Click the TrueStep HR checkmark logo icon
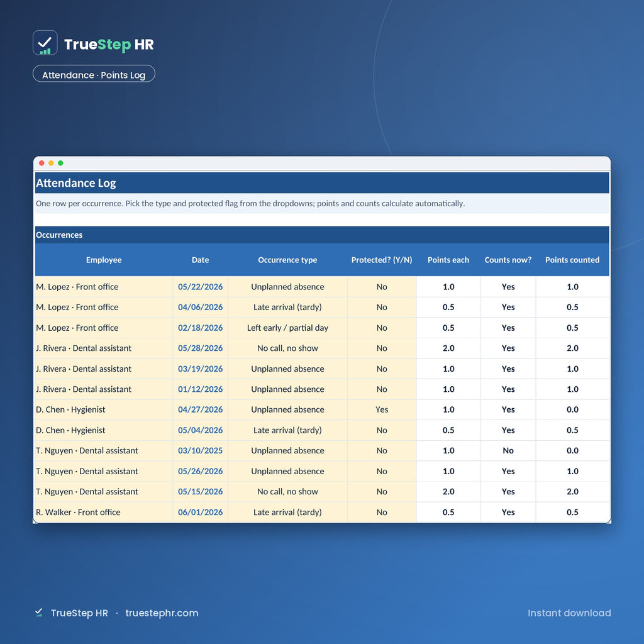Image resolution: width=644 pixels, height=644 pixels. coord(45,43)
